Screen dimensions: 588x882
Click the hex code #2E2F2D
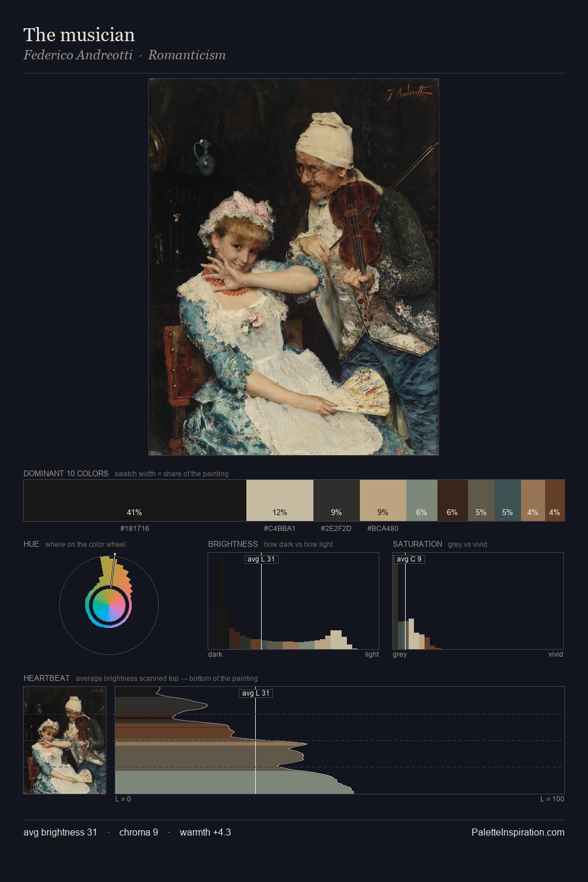(336, 529)
